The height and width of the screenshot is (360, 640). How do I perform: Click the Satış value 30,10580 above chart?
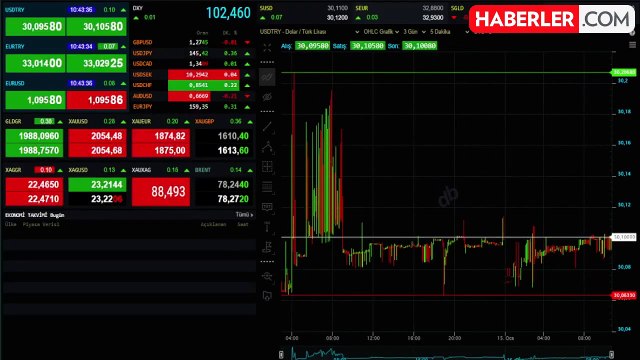point(367,46)
